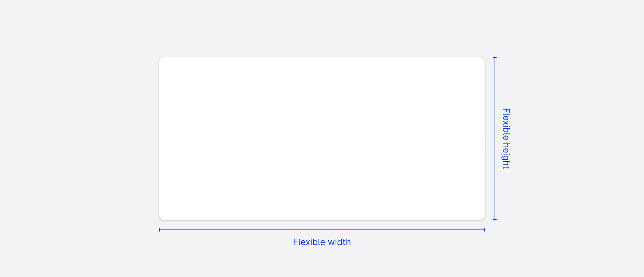Screen dimensions: 644x277
Task: Click the word "Flexible" in height label
Action: pos(506,124)
